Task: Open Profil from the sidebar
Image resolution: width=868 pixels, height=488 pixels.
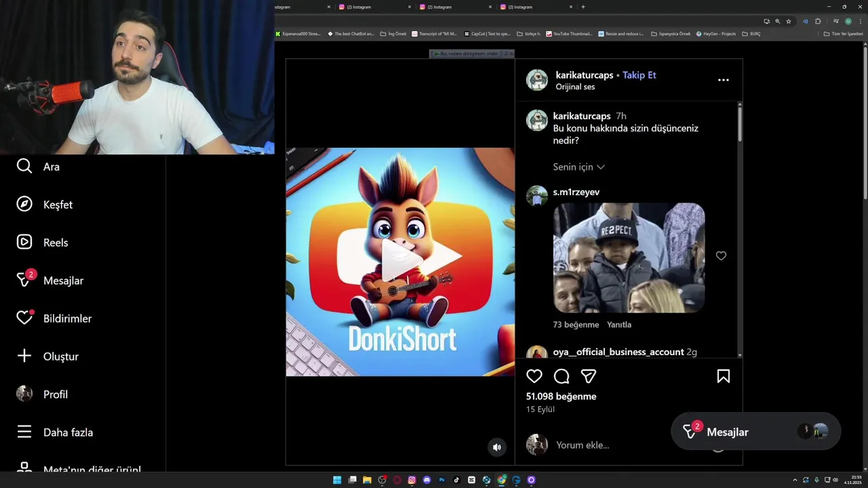Action: click(x=42, y=394)
